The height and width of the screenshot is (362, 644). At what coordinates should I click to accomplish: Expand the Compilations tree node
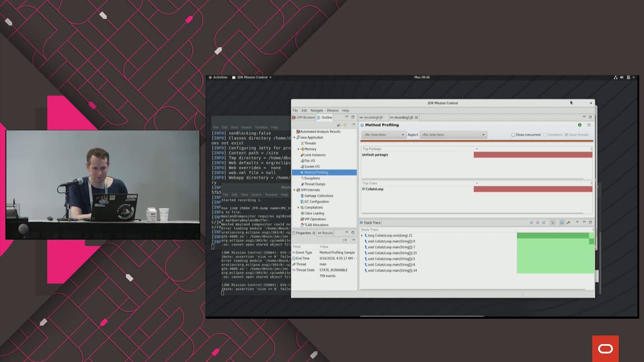pyautogui.click(x=298, y=207)
